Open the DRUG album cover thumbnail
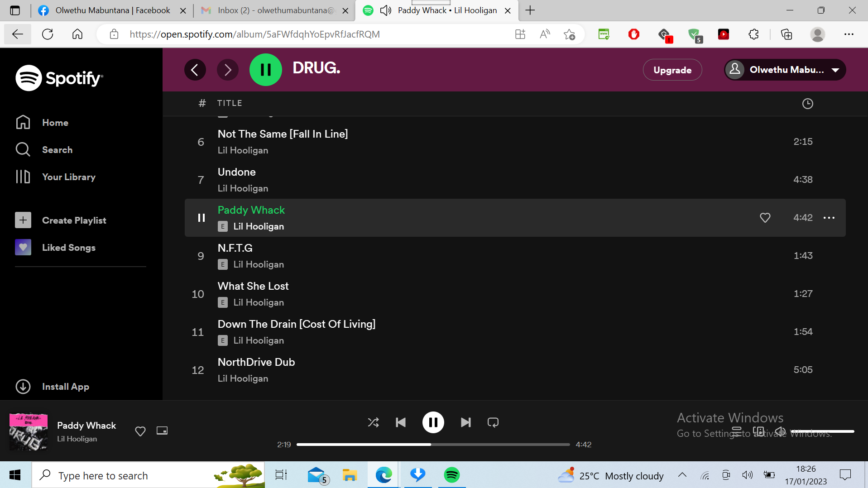 pos(29,431)
